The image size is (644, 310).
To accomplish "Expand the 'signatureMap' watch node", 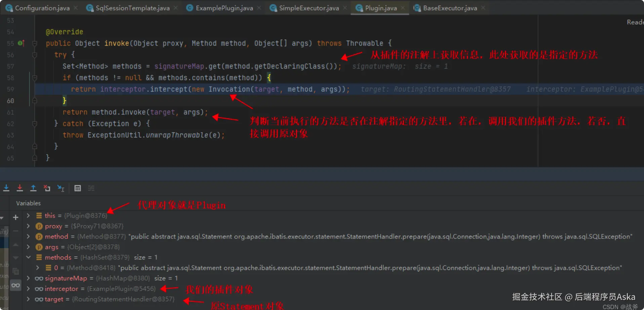I will point(28,278).
